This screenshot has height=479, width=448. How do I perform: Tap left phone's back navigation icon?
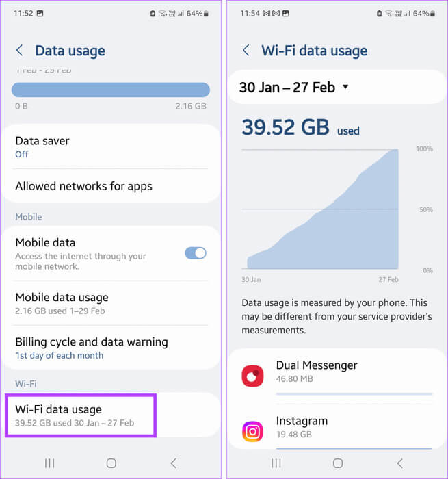tap(173, 463)
